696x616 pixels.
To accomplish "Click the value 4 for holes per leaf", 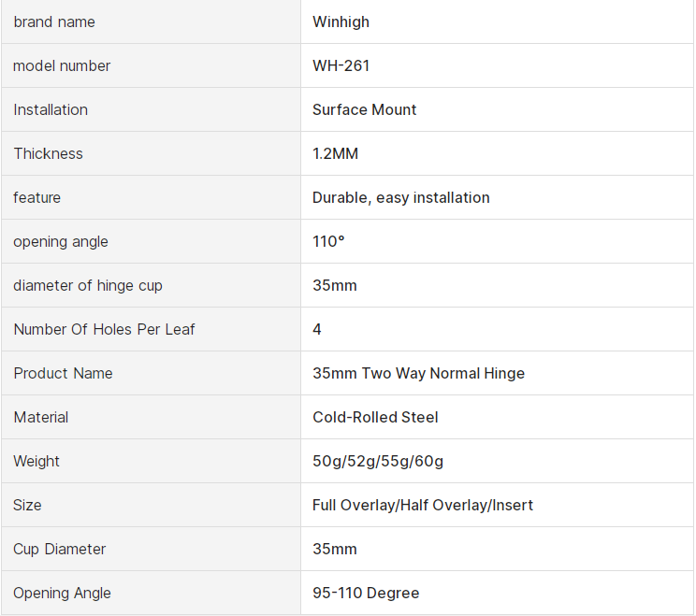I will [317, 329].
